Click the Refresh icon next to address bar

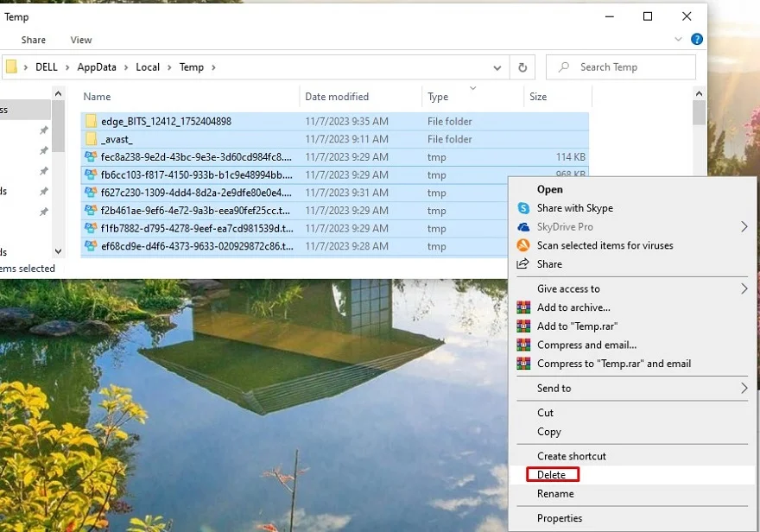point(522,67)
